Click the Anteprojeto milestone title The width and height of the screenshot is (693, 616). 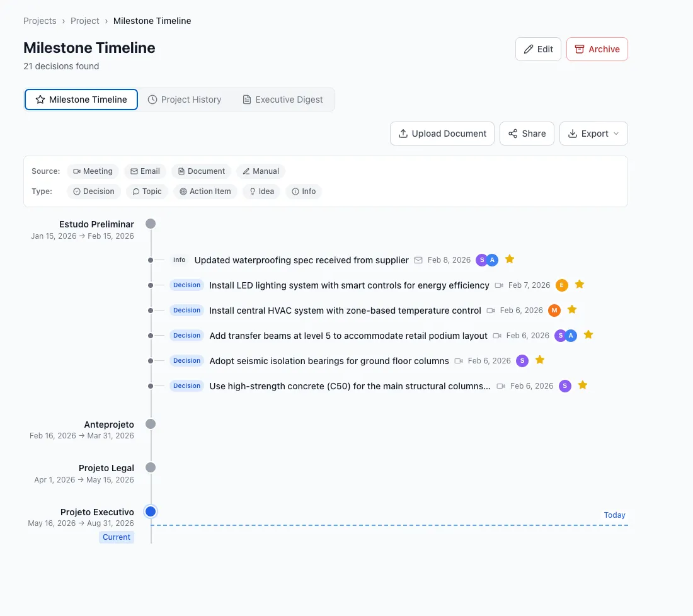click(x=109, y=425)
